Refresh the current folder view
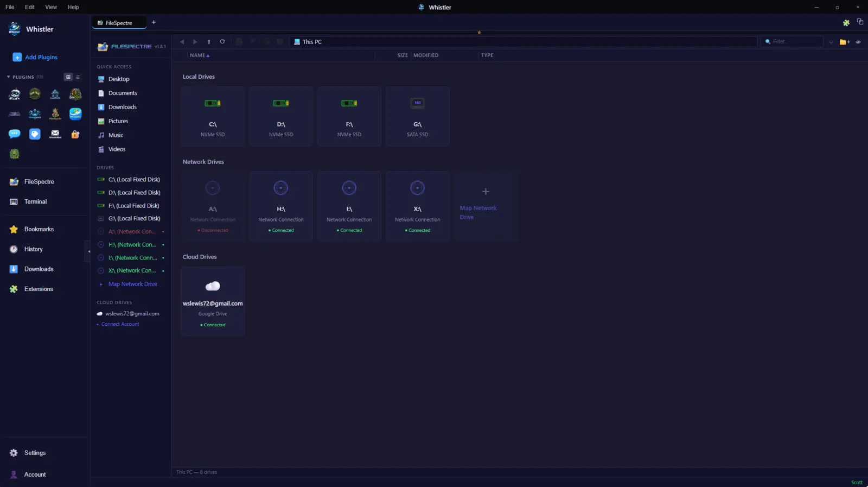This screenshot has height=487, width=868. [x=222, y=42]
